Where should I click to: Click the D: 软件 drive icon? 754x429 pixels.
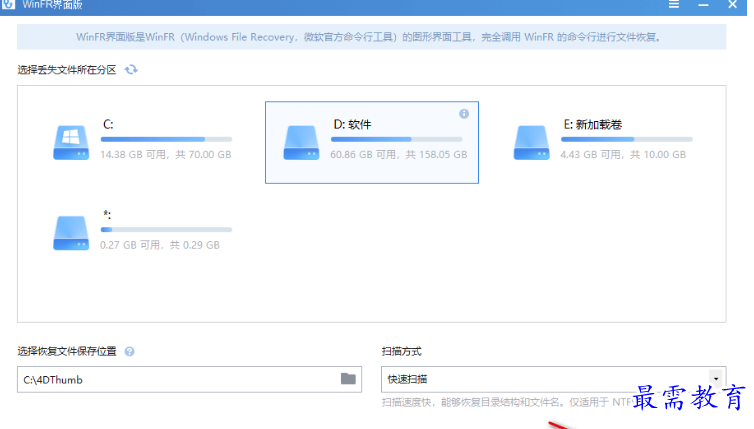301,142
